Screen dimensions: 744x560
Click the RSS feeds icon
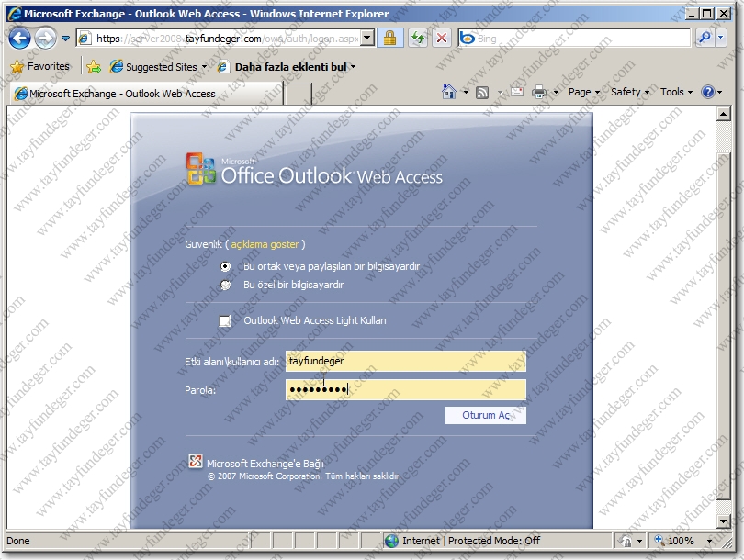(x=482, y=92)
